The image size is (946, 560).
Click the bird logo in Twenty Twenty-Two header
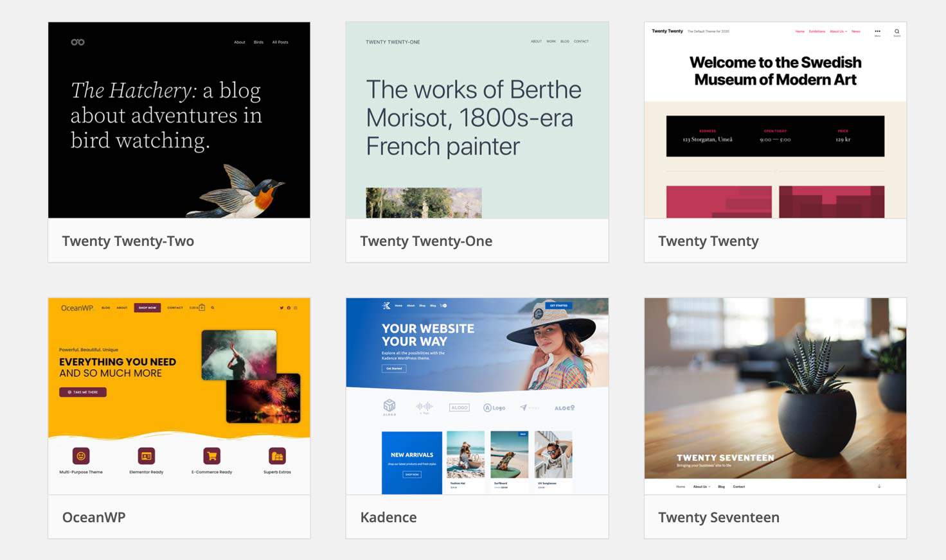click(x=77, y=42)
